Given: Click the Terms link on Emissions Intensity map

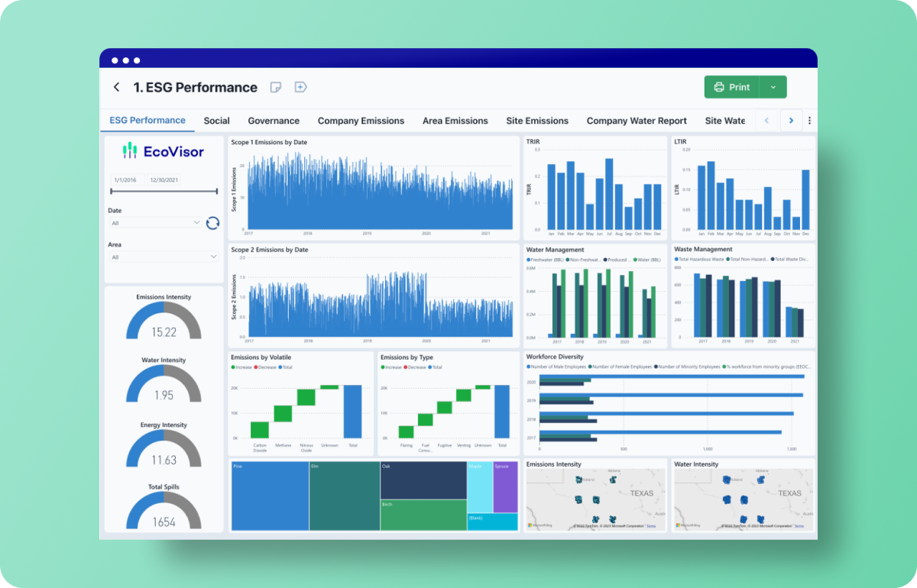Looking at the screenshot, I should coord(651,526).
